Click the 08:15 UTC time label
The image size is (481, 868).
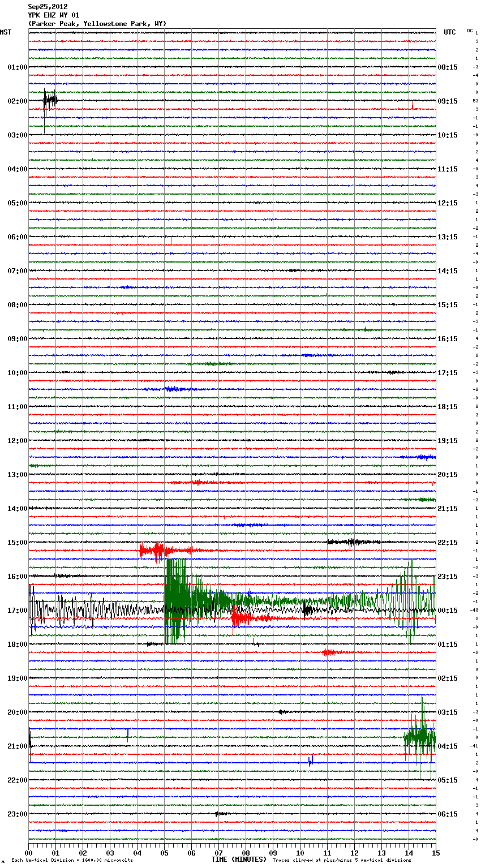point(448,67)
